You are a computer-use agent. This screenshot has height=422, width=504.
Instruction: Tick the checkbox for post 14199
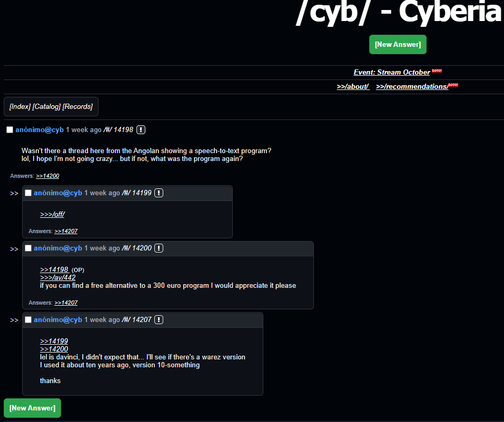[28, 193]
